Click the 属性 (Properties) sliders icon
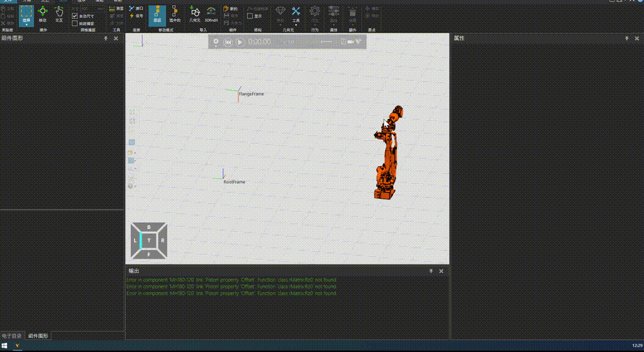The image size is (644, 352). 333,11
